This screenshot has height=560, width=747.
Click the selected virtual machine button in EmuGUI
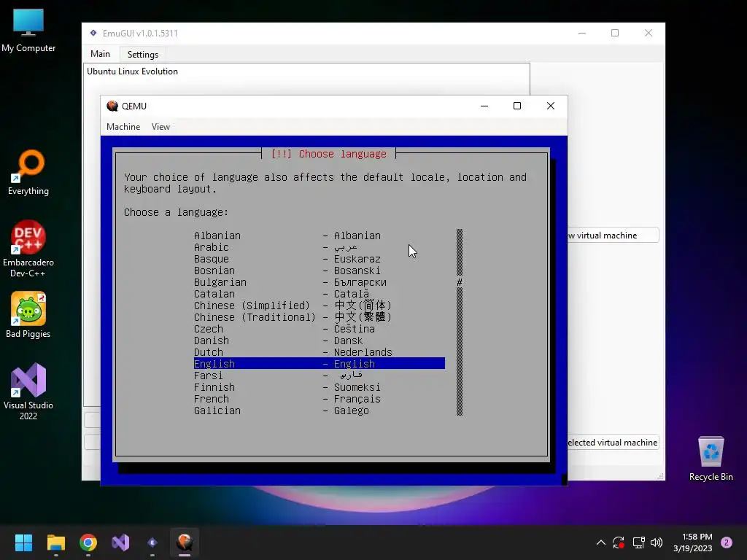pos(613,443)
